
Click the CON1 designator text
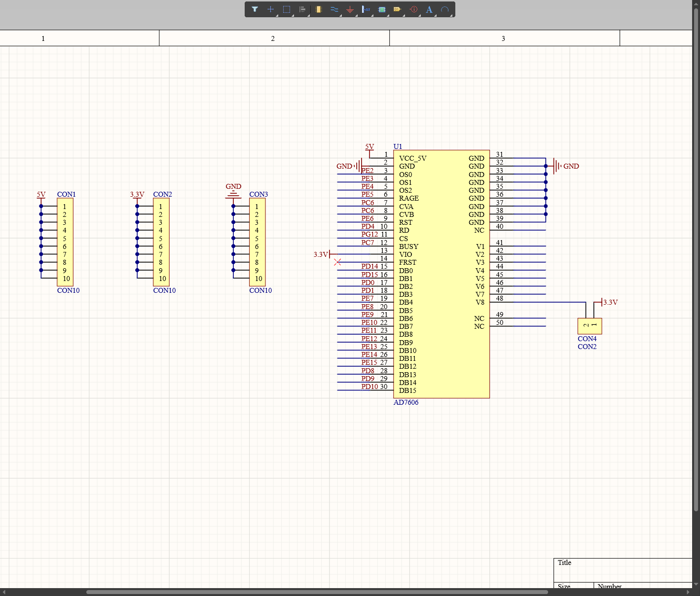(66, 194)
